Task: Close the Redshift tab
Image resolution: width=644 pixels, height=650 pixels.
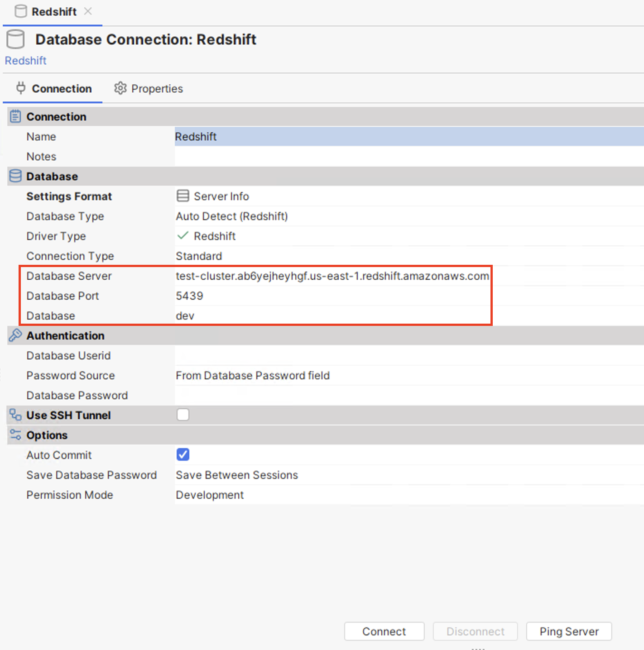Action: point(88,11)
